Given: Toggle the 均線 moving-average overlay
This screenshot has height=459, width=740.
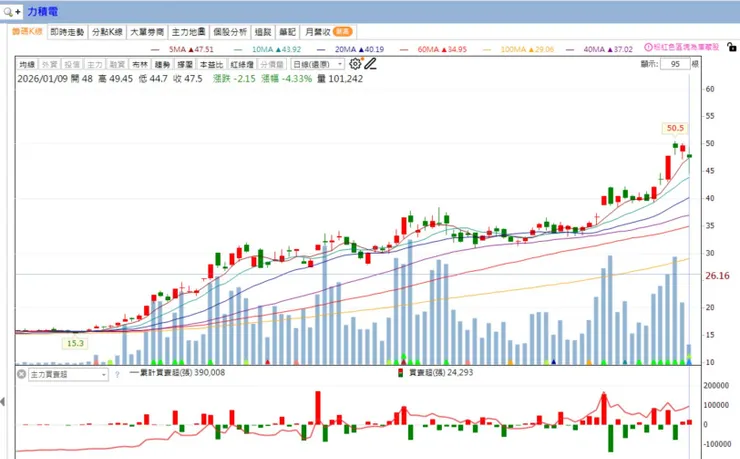Looking at the screenshot, I should 27,64.
